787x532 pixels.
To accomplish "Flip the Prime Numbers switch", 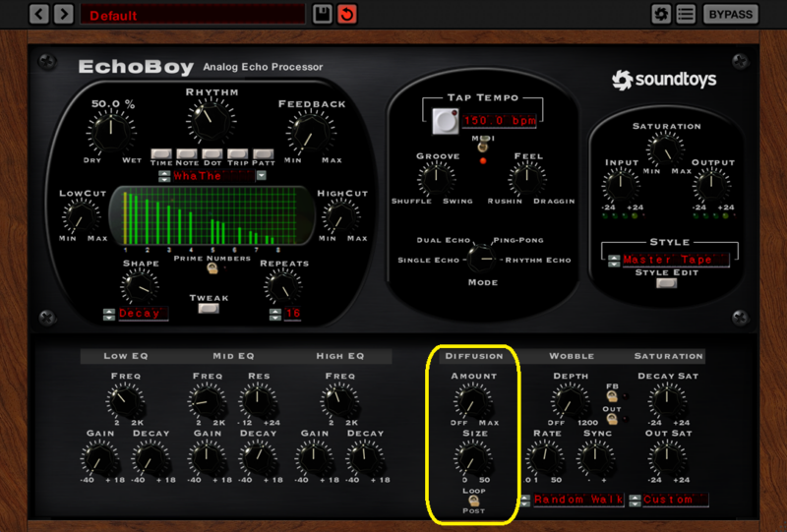I will pyautogui.click(x=212, y=268).
